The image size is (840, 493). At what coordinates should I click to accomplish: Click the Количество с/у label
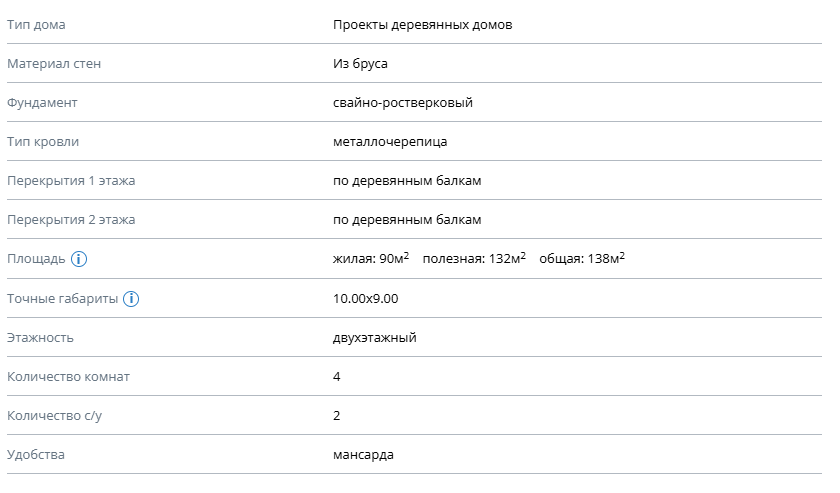point(54,416)
